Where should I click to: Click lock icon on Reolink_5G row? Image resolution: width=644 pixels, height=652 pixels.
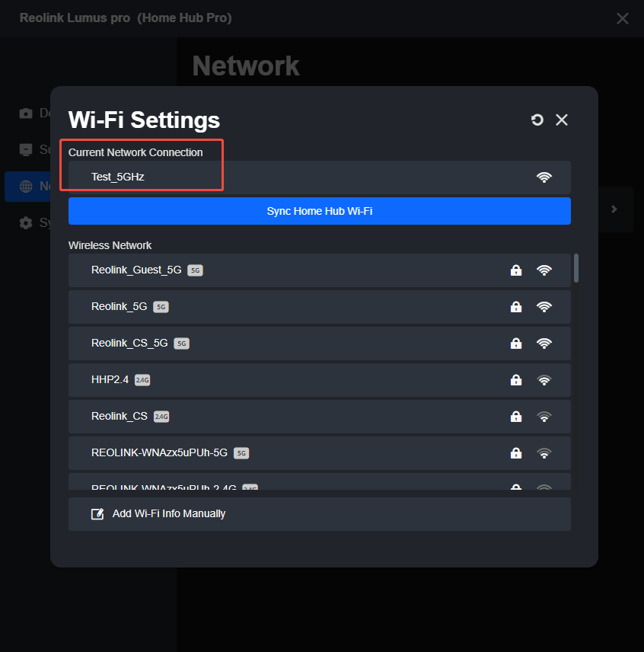(x=516, y=307)
